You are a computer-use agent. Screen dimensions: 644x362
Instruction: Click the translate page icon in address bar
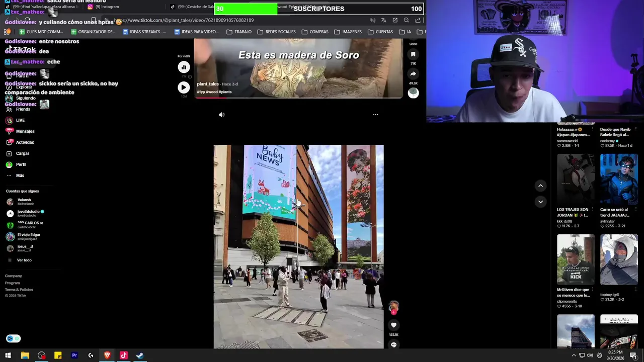tap(384, 20)
